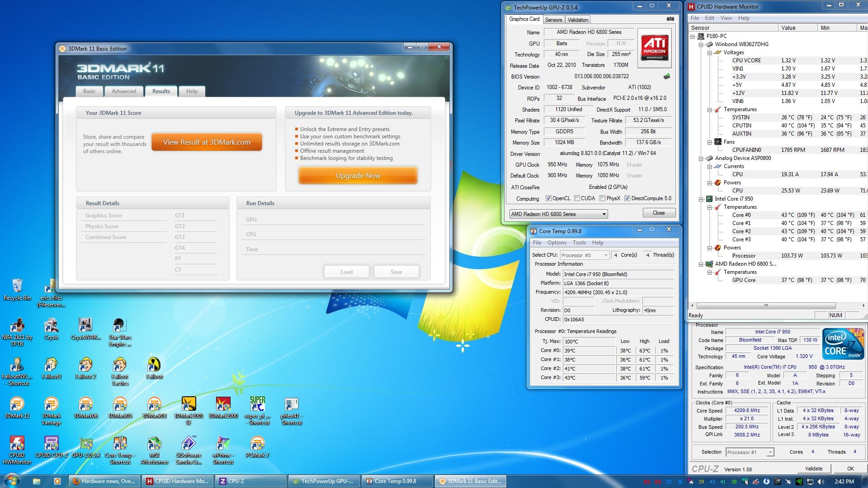Click the OK button in CPU-Z
Screen dimensions: 868x488
850,469
